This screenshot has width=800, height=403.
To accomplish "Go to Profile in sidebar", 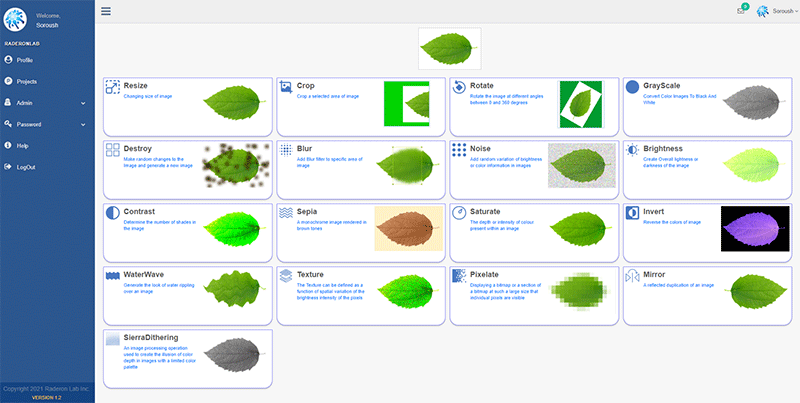I will click(x=25, y=60).
